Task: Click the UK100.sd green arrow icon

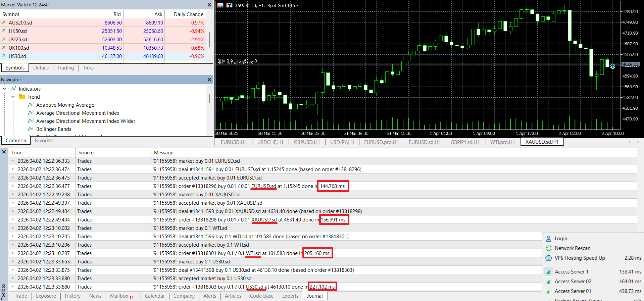Action: click(x=4, y=48)
